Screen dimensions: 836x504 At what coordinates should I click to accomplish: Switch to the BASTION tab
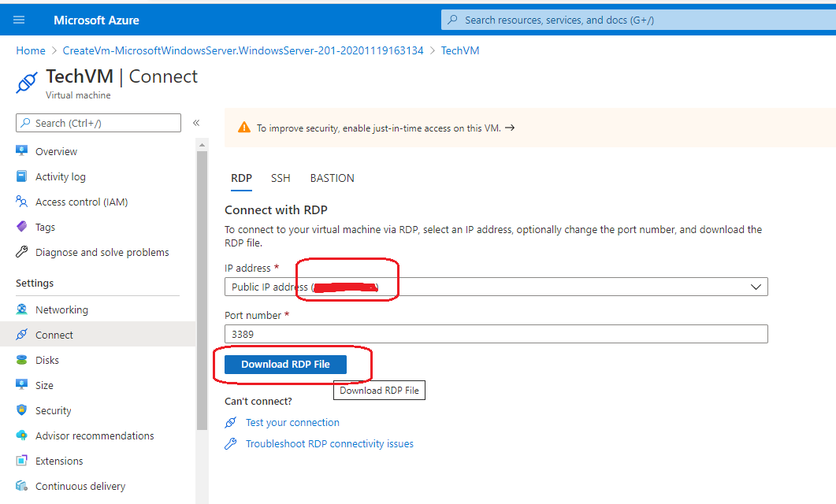point(333,178)
